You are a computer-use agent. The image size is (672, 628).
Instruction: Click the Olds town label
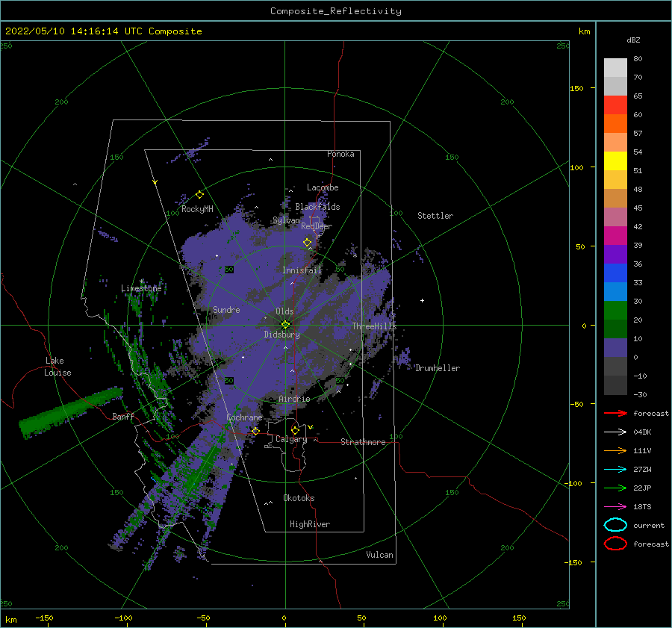pyautogui.click(x=284, y=311)
